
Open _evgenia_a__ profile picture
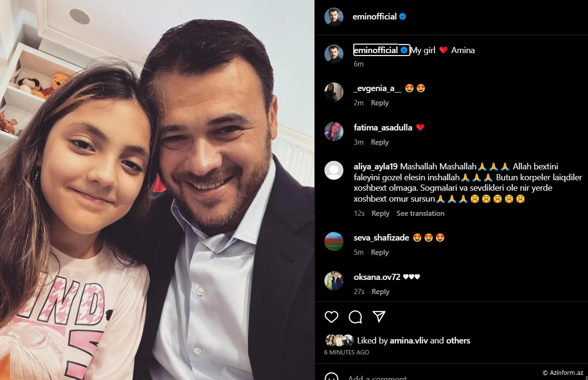pos(333,92)
